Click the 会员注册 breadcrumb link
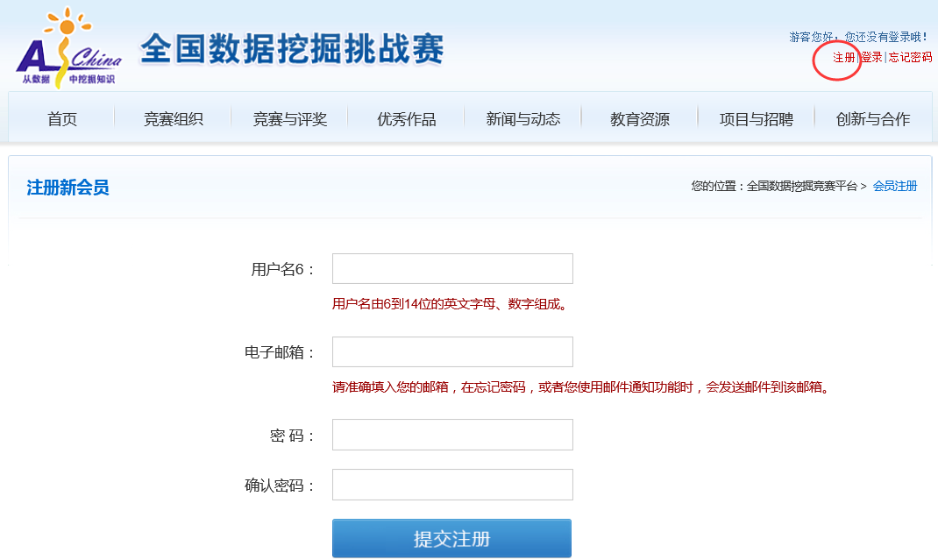 895,186
